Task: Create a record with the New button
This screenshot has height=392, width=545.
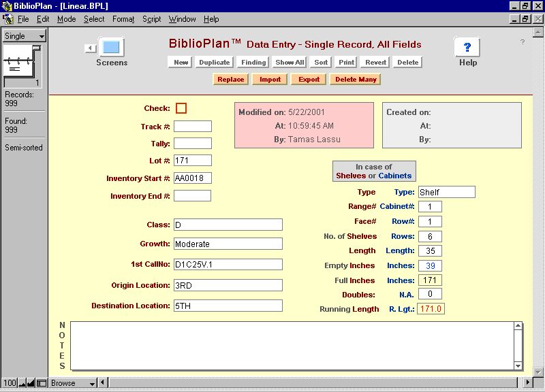Action: coord(181,62)
